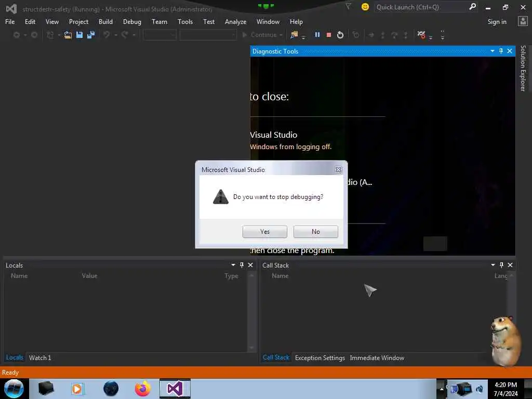Click the Quick Launch magnifier icon
Viewport: 532px width, 399px height.
click(472, 7)
